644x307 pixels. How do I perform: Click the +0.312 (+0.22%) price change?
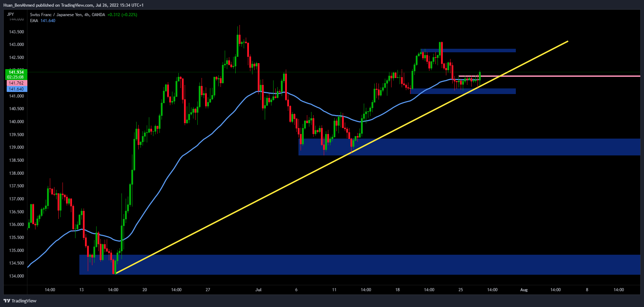coord(122,15)
